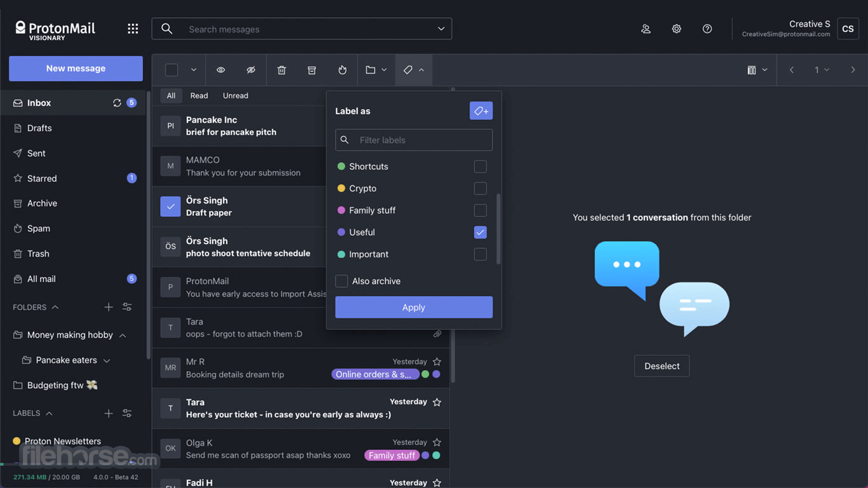Viewport: 868px width, 488px height.
Task: Tick the Shortcuts label checkbox
Action: point(480,166)
